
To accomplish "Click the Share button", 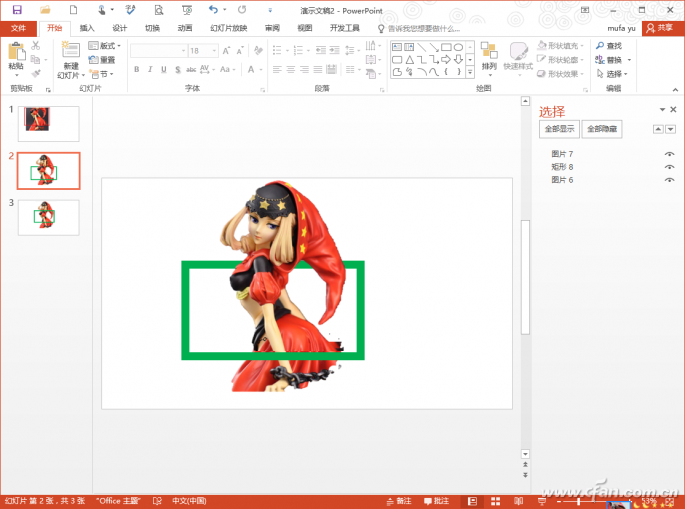I will (x=661, y=28).
